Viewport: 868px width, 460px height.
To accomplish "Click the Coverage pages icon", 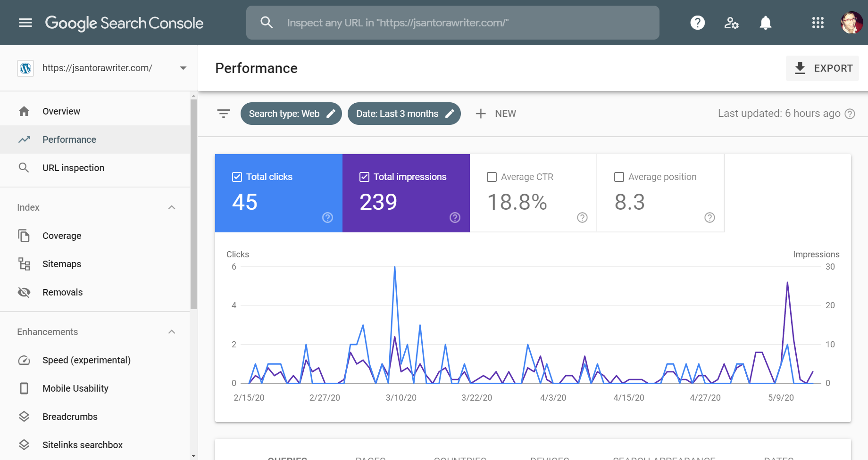I will pyautogui.click(x=24, y=236).
